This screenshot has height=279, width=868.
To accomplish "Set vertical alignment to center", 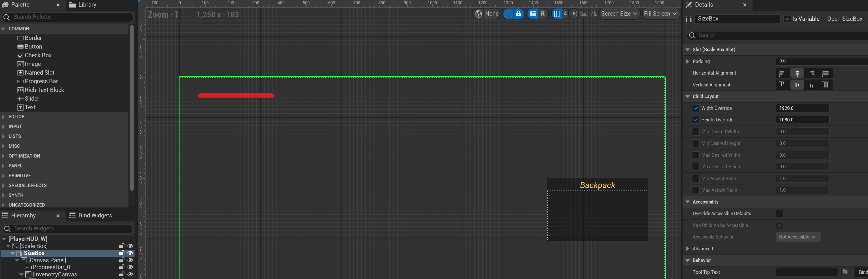I will click(797, 85).
